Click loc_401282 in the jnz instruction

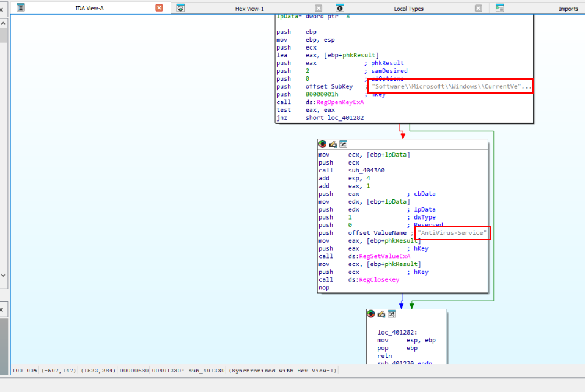[x=345, y=118]
